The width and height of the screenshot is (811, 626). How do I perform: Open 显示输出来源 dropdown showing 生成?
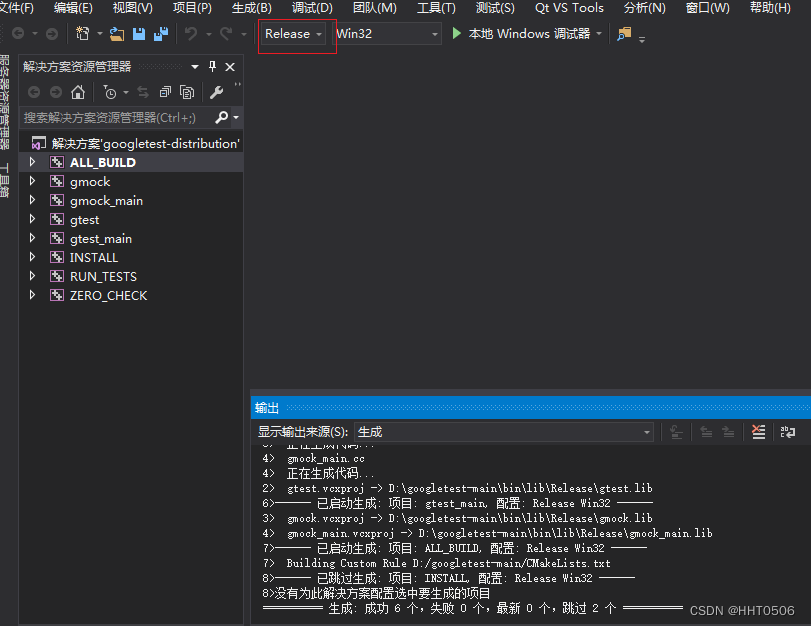pyautogui.click(x=504, y=432)
